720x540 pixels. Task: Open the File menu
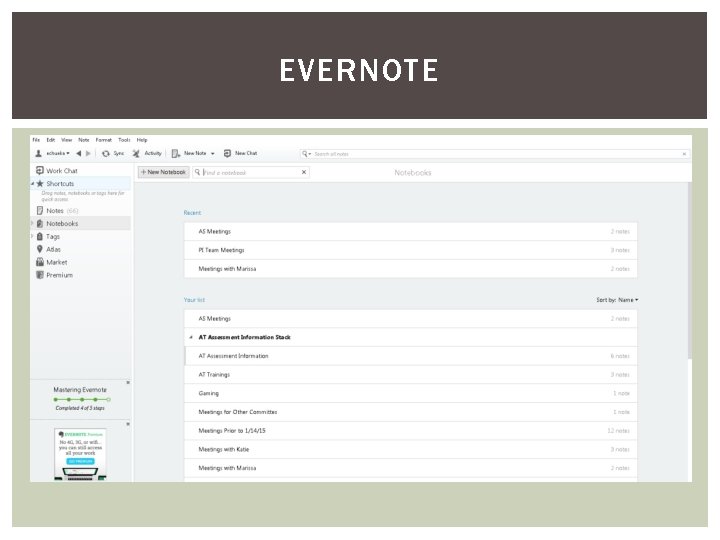click(36, 140)
